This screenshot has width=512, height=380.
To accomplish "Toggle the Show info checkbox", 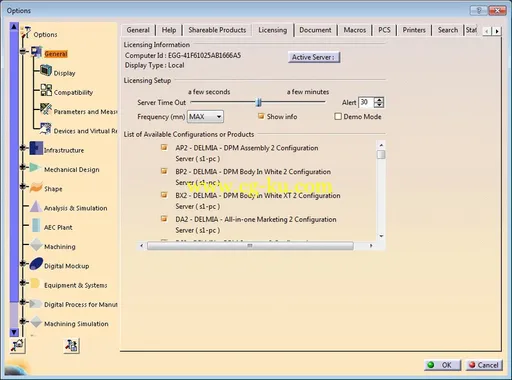I will [x=261, y=116].
